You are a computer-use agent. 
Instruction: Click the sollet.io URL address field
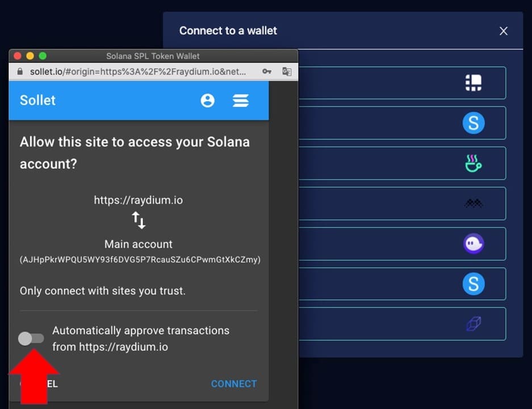tap(138, 72)
